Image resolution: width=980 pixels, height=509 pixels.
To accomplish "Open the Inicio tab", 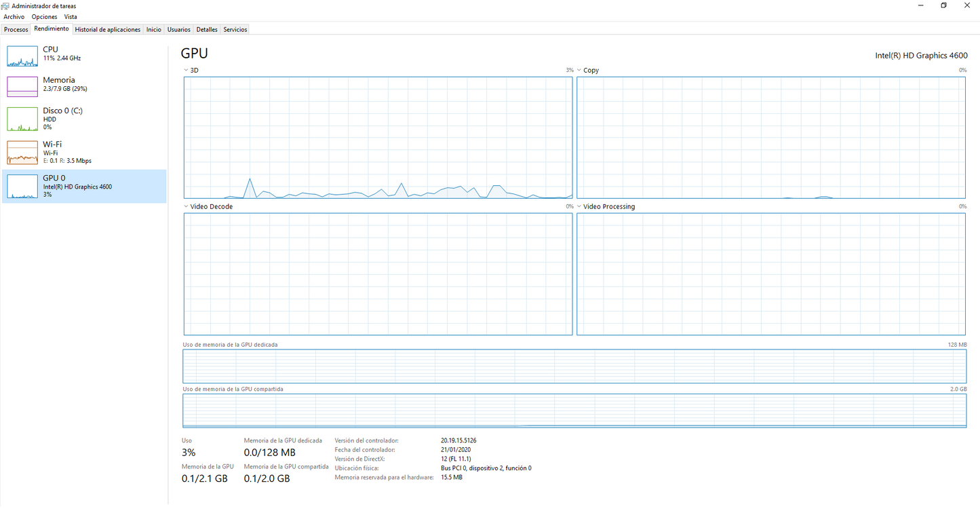I will point(154,30).
